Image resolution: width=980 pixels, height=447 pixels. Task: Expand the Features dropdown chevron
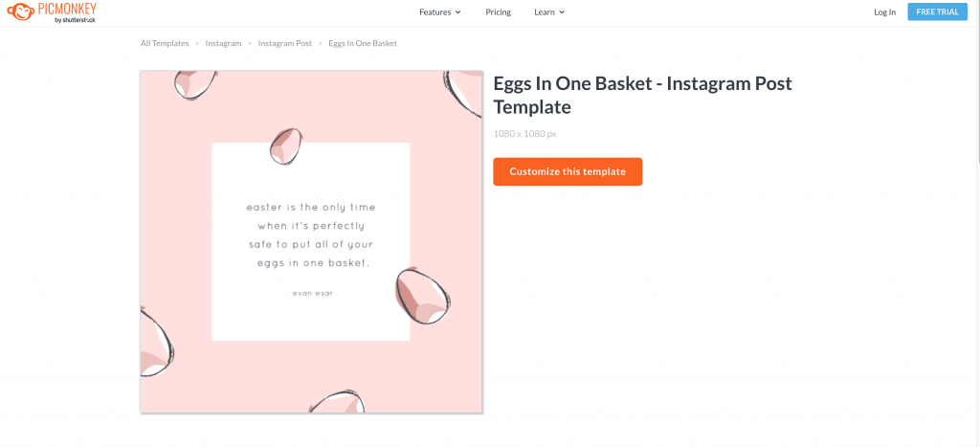tap(458, 11)
